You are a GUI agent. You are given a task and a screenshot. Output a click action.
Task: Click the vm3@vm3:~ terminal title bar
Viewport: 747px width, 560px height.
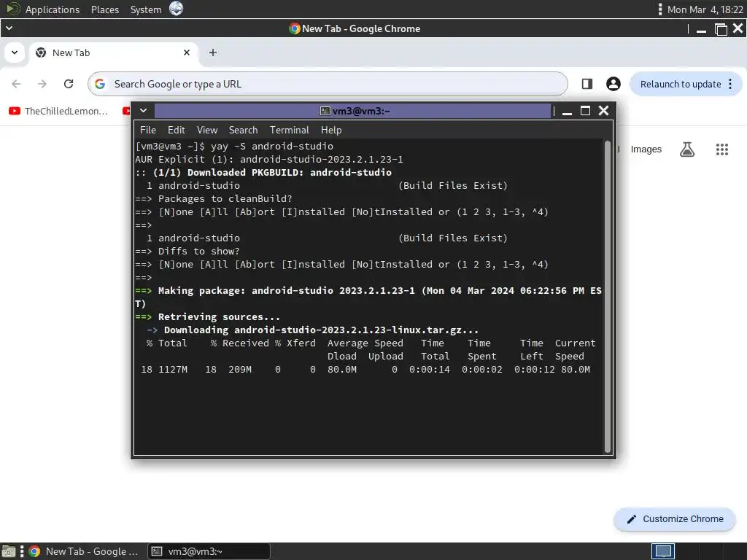click(x=352, y=111)
